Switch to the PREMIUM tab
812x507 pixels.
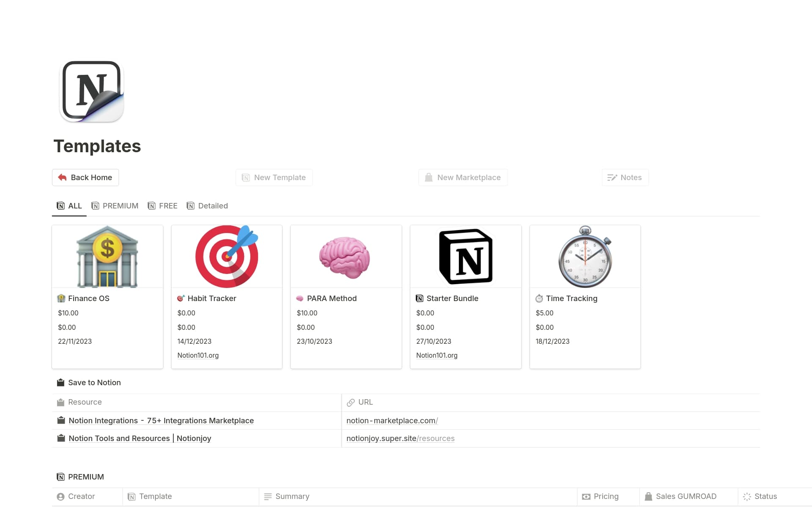(115, 206)
